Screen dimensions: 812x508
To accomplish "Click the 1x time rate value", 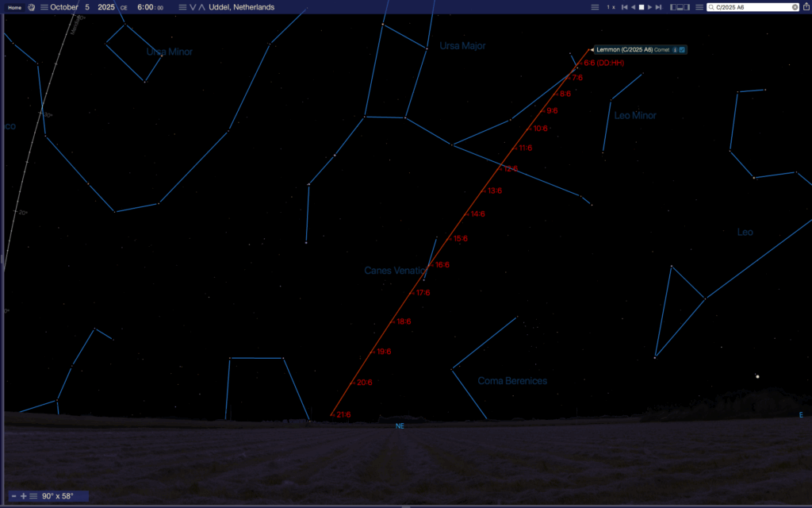I will coord(611,7).
